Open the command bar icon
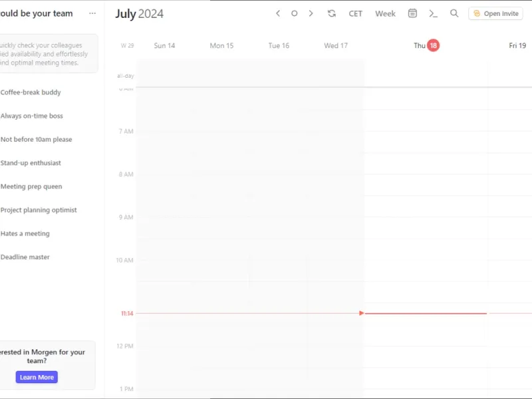Image resolution: width=532 pixels, height=399 pixels. pyautogui.click(x=434, y=13)
